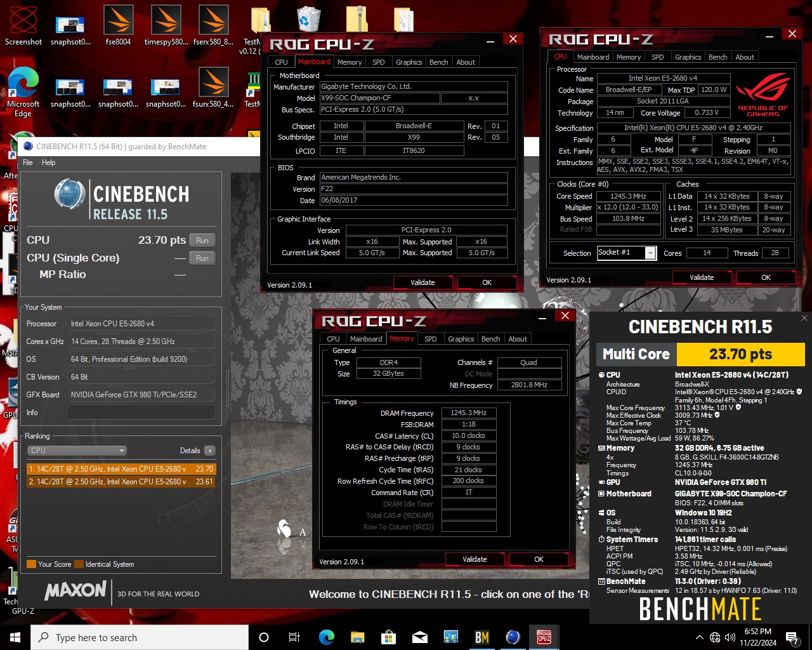The height and width of the screenshot is (650, 812).
Task: Open Microsoft Store taskbar icon
Action: [x=388, y=637]
